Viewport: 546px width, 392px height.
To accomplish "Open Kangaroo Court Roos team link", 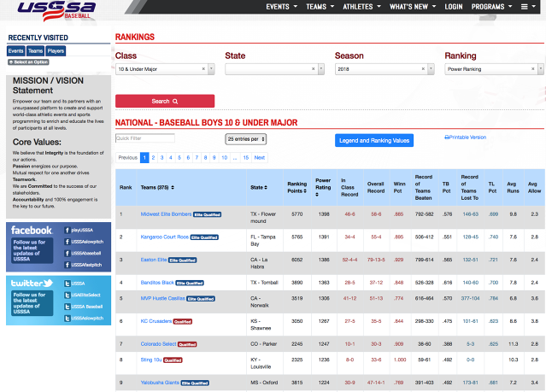I will coord(165,237).
